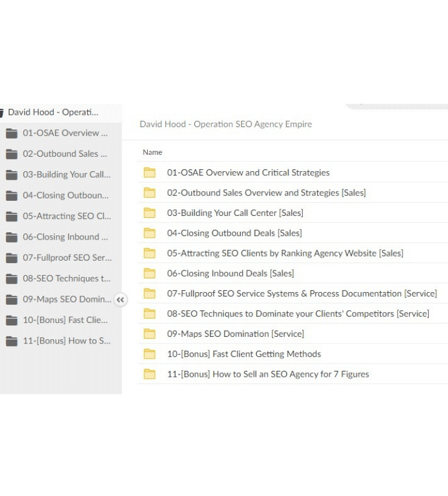
Task: Open 10-[Bonus] Fast Client Getting Methods folder
Action: (244, 354)
